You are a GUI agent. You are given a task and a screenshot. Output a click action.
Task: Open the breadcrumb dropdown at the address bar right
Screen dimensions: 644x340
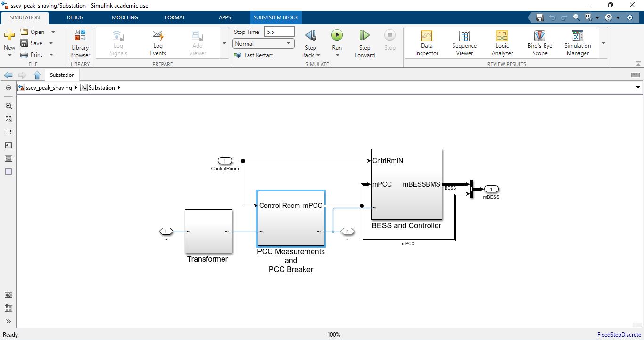[638, 87]
